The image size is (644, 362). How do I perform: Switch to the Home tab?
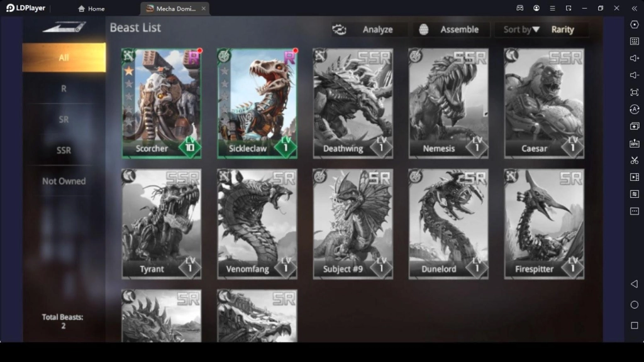pos(91,9)
